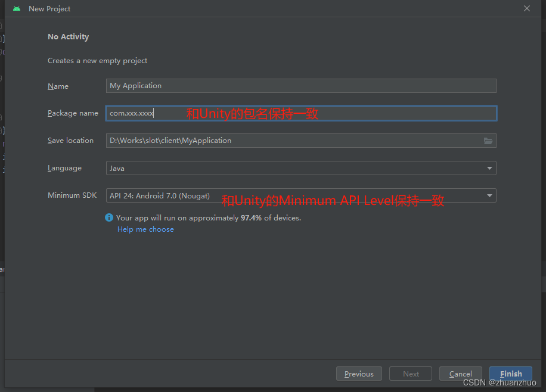546x392 pixels.
Task: Click the blue info icon beside device percentage
Action: [x=109, y=217]
